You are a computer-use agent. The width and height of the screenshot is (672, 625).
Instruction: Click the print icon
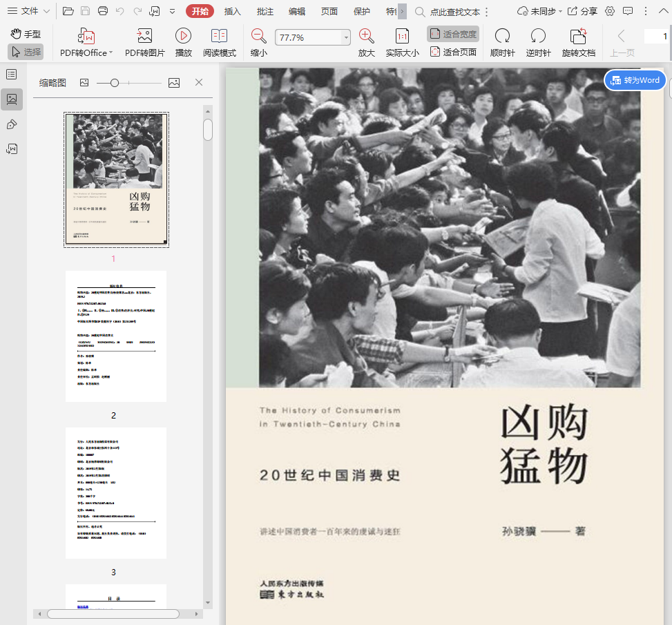point(103,11)
